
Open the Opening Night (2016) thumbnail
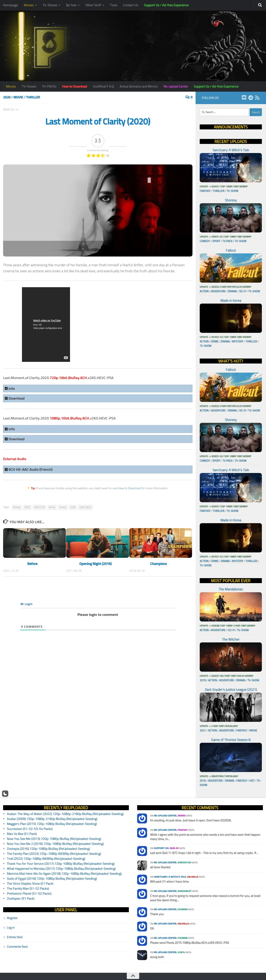[x=97, y=542]
